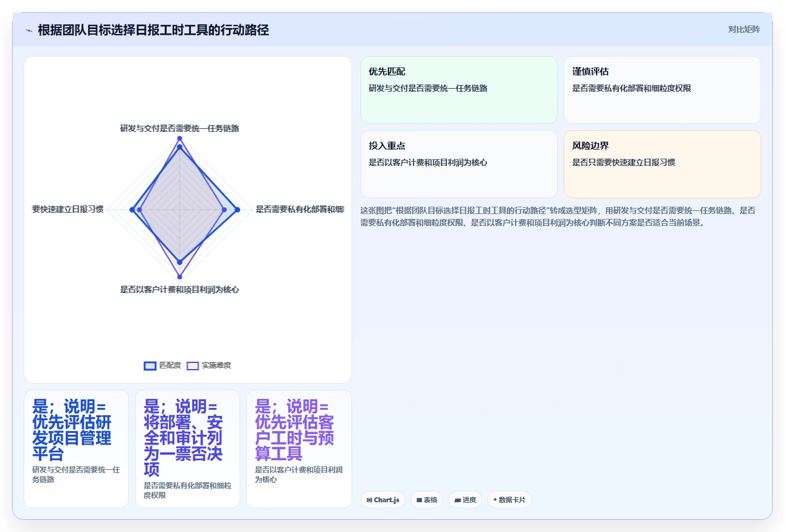
Task: Click 是否只需要快速建立日报习惯 in the 风险边界 card
Action: tap(623, 162)
